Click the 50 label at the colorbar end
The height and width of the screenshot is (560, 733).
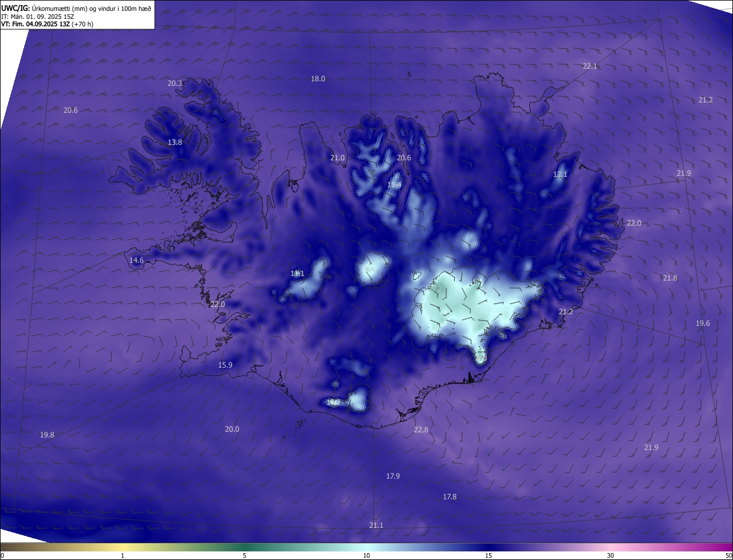pos(728,556)
